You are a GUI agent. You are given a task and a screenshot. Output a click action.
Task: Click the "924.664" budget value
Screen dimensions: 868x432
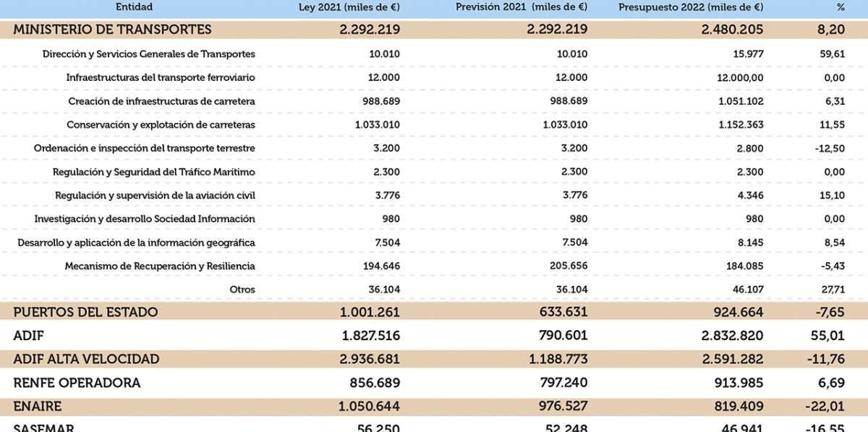[x=739, y=312]
